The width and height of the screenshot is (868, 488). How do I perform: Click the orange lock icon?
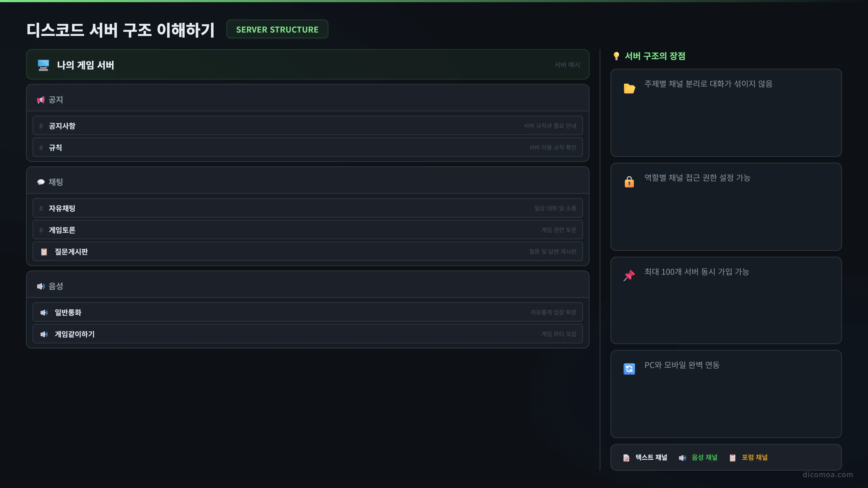(629, 182)
